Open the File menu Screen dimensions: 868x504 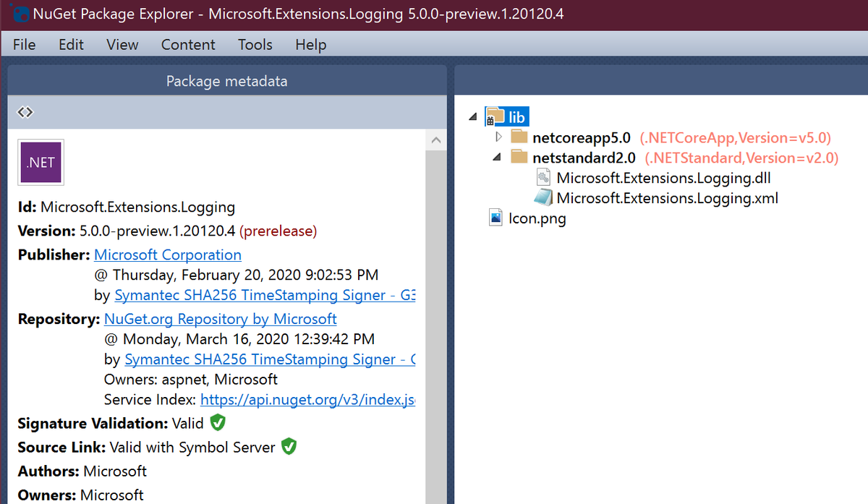[24, 44]
